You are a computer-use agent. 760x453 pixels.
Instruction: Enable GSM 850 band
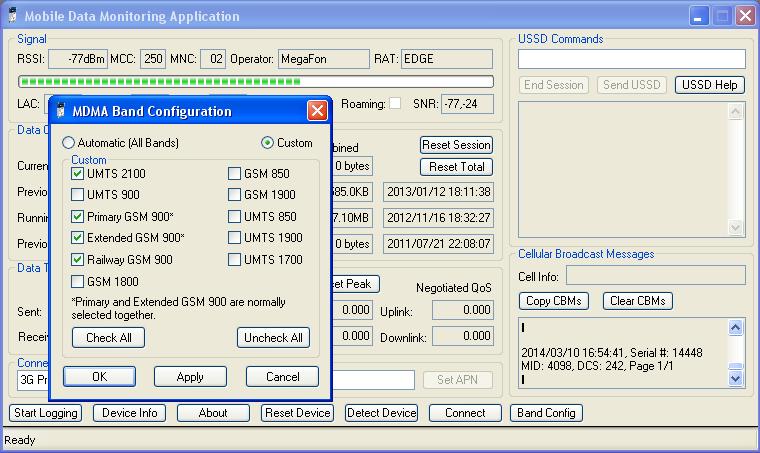click(234, 173)
